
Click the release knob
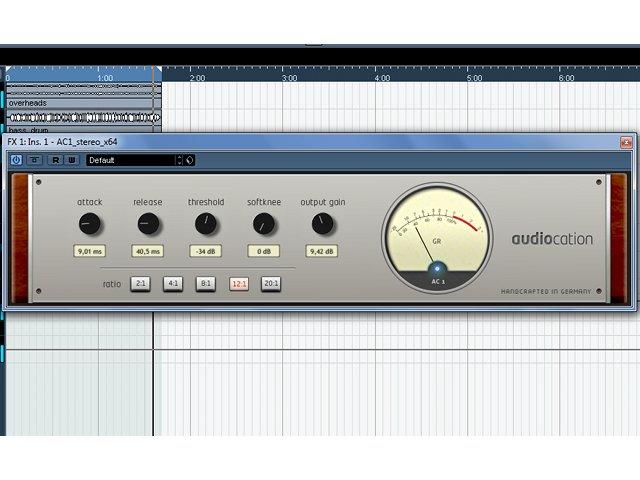coord(148,224)
